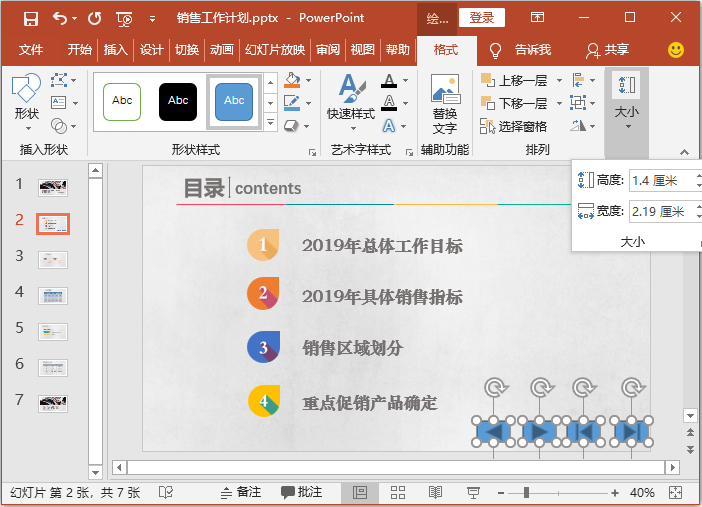Open the 开始 tab

[79, 50]
